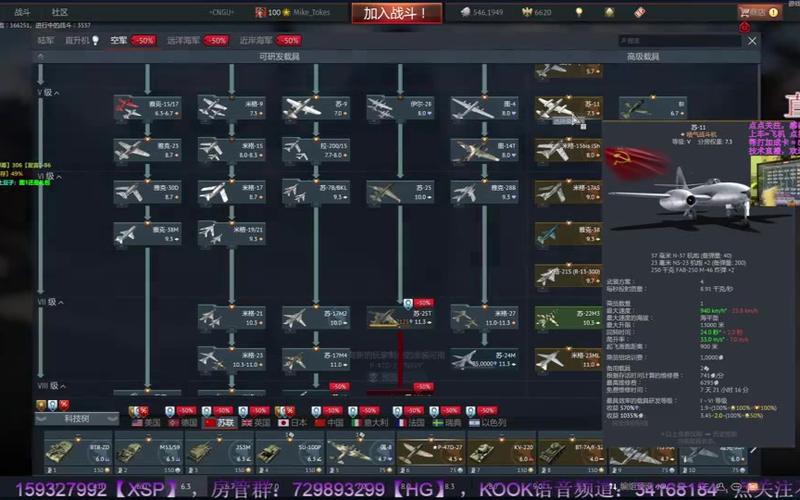Image resolution: width=800 pixels, height=500 pixels.
Task: Select the 以色列 Israel nation
Action: [x=488, y=423]
